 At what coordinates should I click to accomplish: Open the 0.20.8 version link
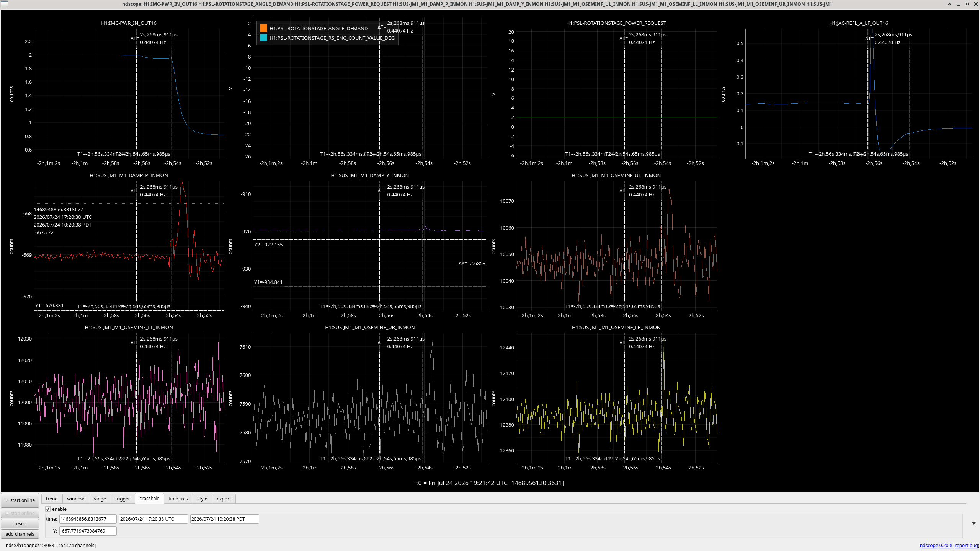(946, 545)
